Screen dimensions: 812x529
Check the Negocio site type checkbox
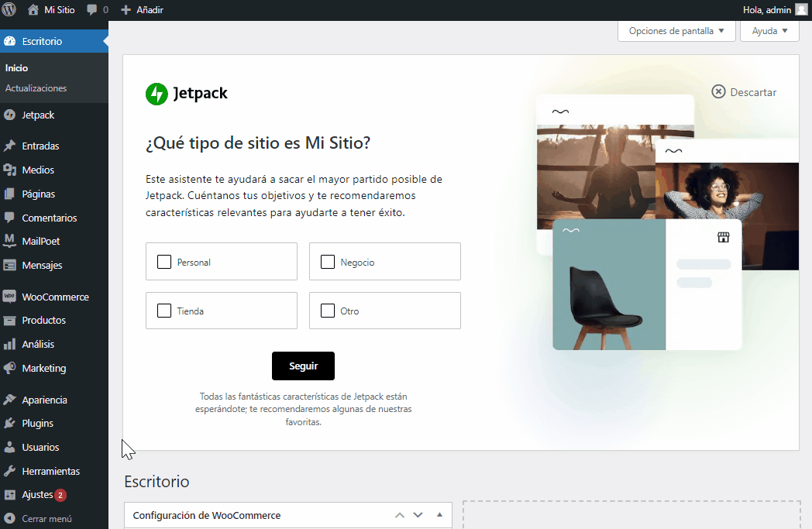(x=328, y=262)
